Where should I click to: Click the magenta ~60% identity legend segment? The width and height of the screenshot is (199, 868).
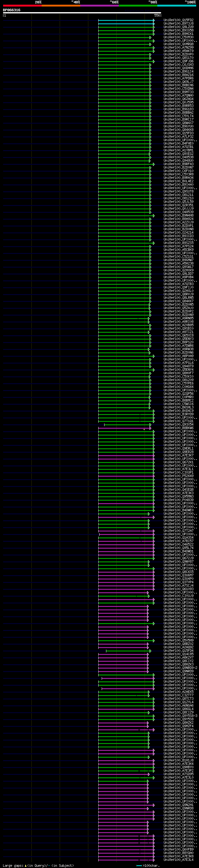pos(99,5)
